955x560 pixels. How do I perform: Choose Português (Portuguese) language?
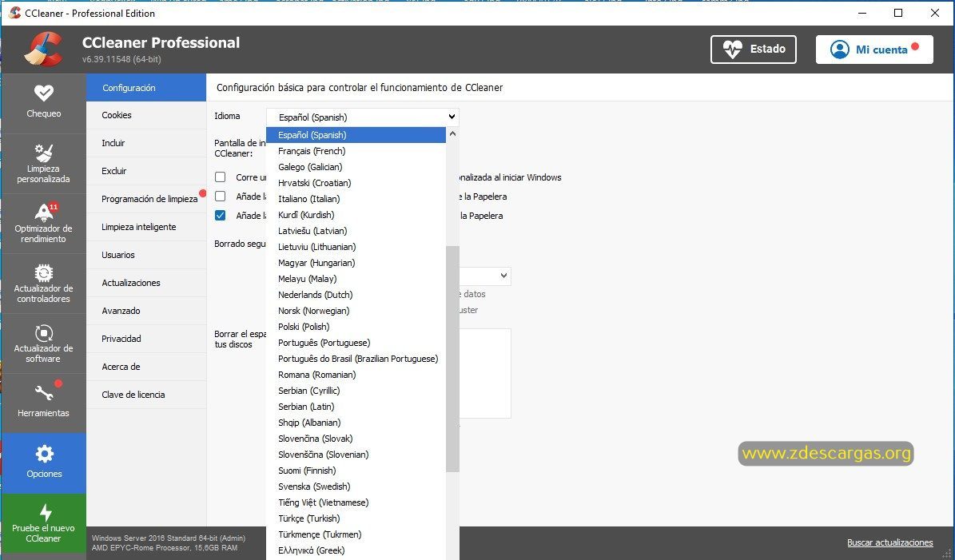356,343
